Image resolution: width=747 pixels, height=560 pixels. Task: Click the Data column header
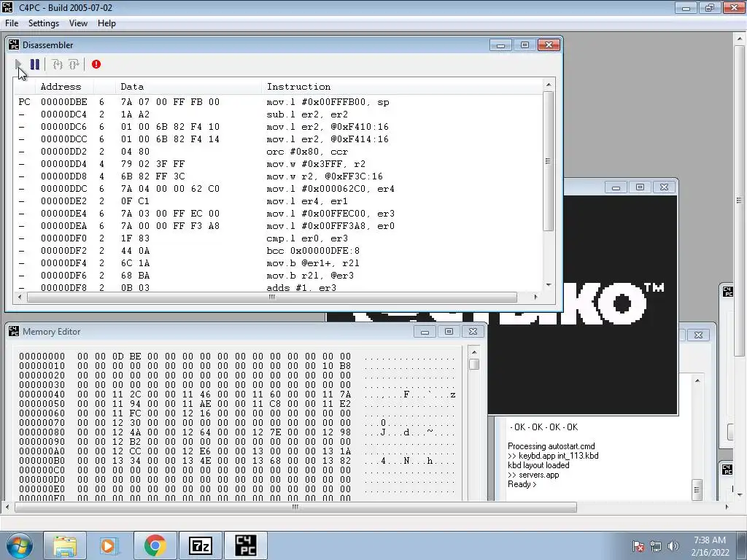(x=188, y=87)
